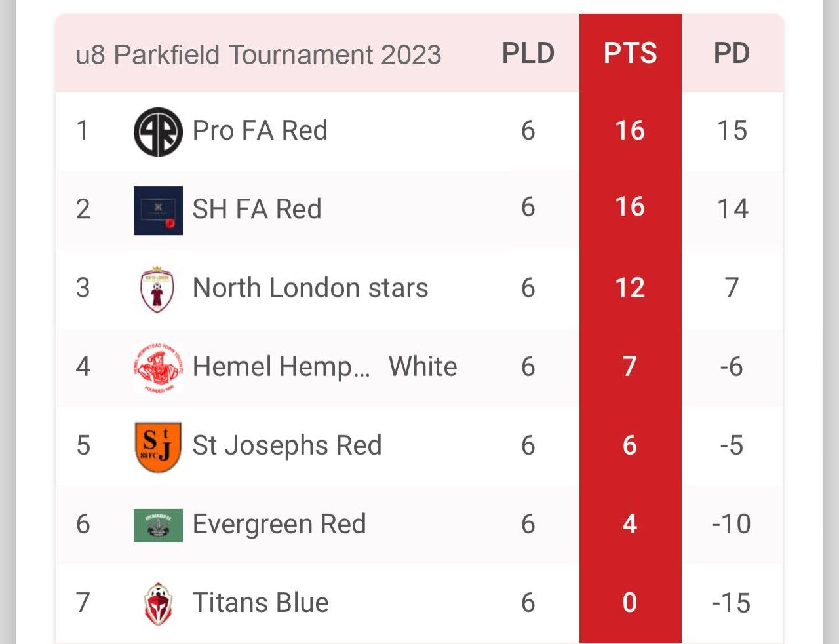Open the Evergreen Red team badge
This screenshot has width=839, height=644.
158,525
